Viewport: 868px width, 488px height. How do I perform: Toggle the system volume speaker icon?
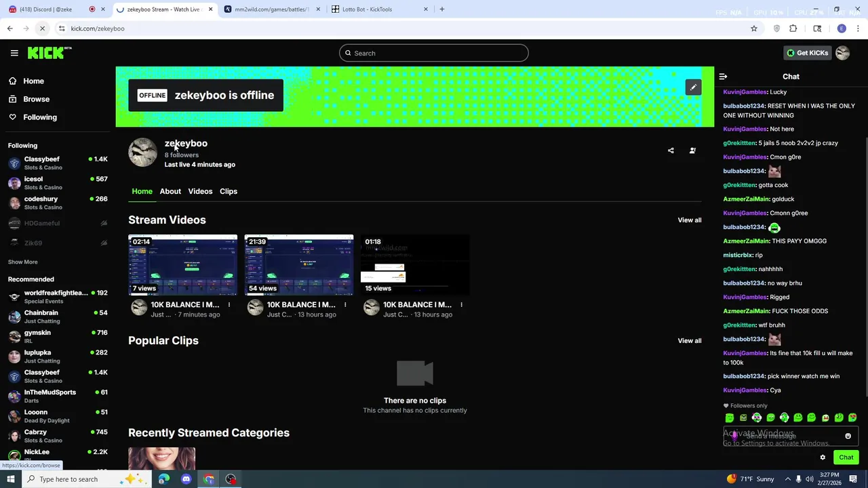pos(810,479)
